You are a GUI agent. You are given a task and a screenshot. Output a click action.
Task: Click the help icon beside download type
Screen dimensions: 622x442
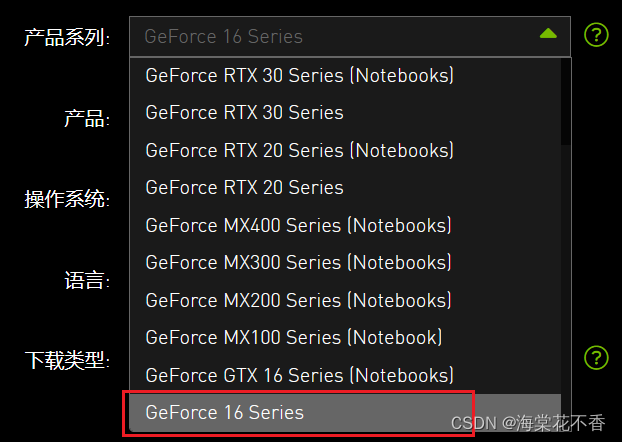(x=596, y=358)
